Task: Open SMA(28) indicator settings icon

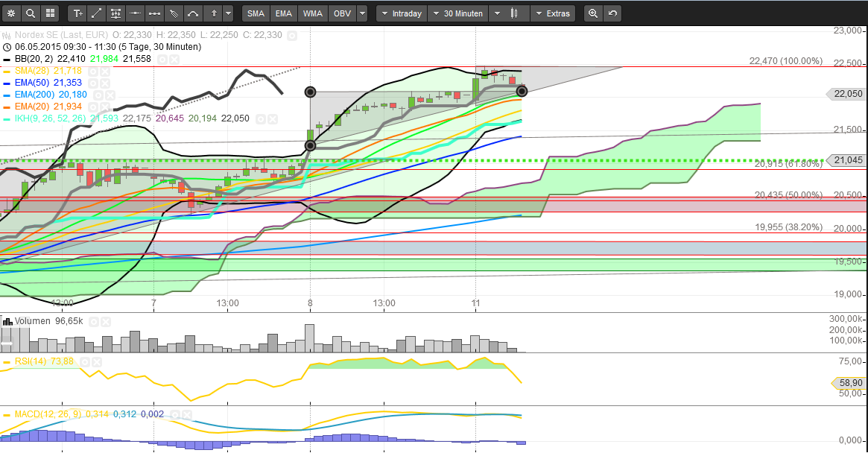Action: (x=94, y=72)
